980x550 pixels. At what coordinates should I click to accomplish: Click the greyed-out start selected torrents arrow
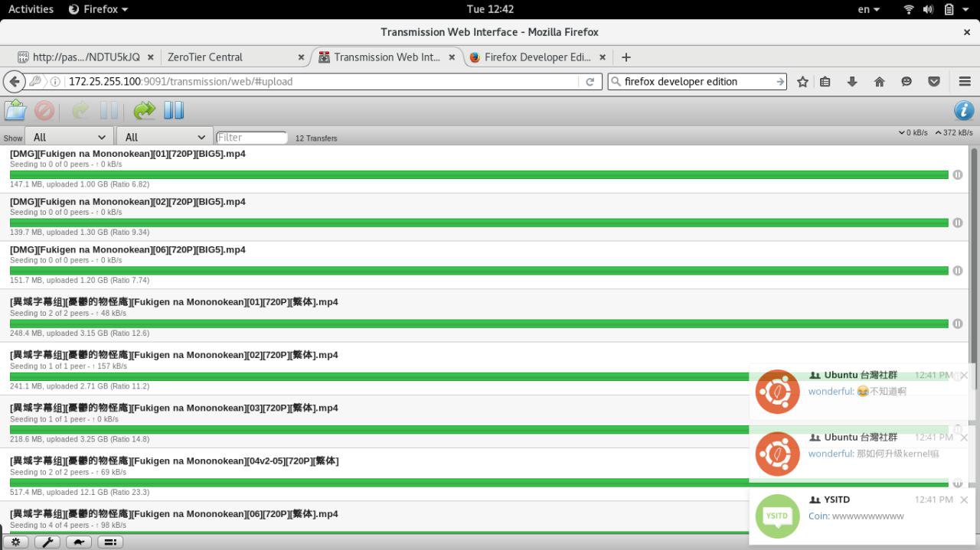coord(80,110)
